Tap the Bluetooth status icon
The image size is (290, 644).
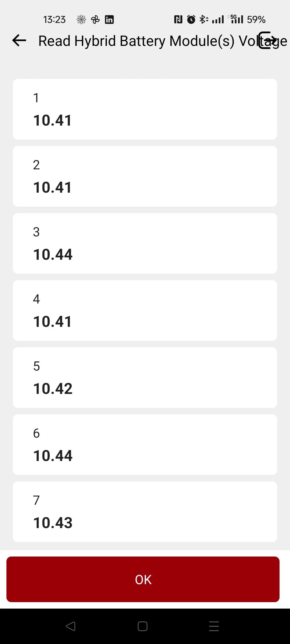point(204,19)
